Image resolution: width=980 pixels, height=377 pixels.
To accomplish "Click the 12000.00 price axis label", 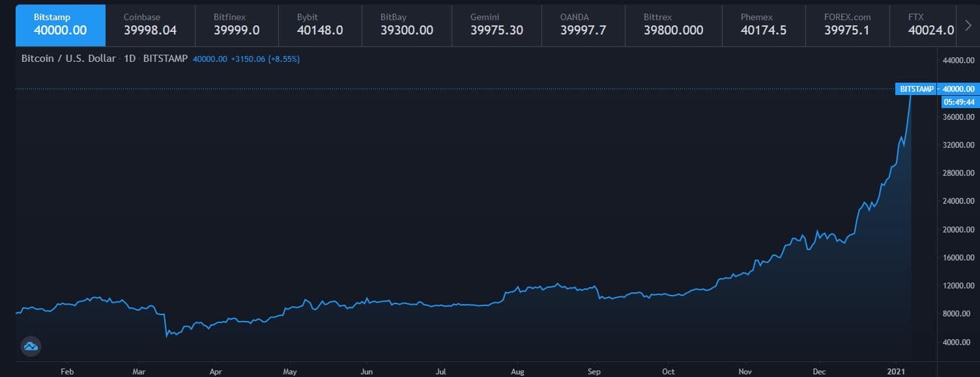I will click(958, 286).
